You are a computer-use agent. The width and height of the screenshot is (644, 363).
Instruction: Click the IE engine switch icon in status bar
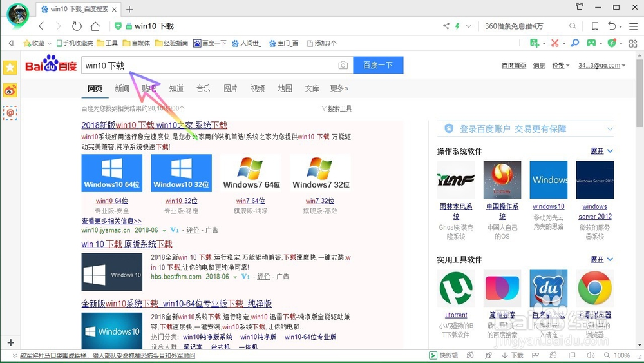[553, 355]
